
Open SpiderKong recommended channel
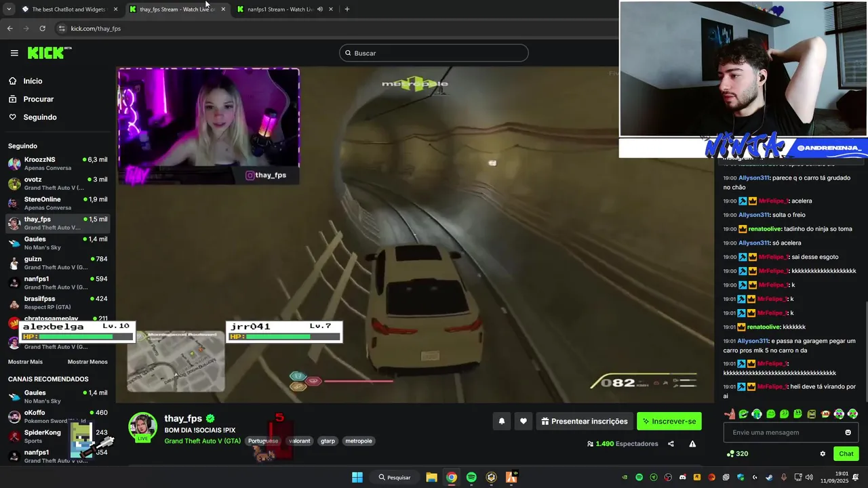pyautogui.click(x=58, y=436)
